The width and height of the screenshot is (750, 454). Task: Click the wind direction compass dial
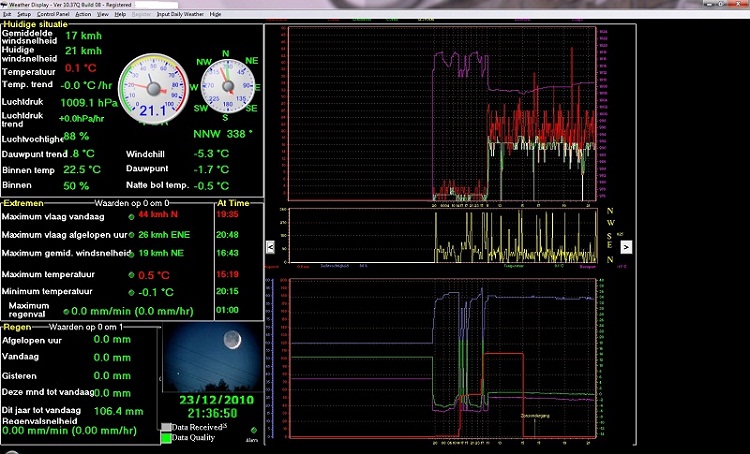[226, 88]
